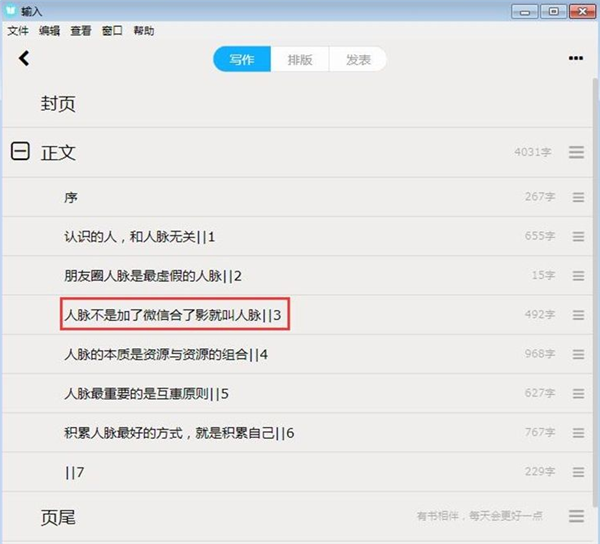Open chapter 认识的人，和人脉无关||1
Viewport: 600px width, 544px height.
click(139, 237)
